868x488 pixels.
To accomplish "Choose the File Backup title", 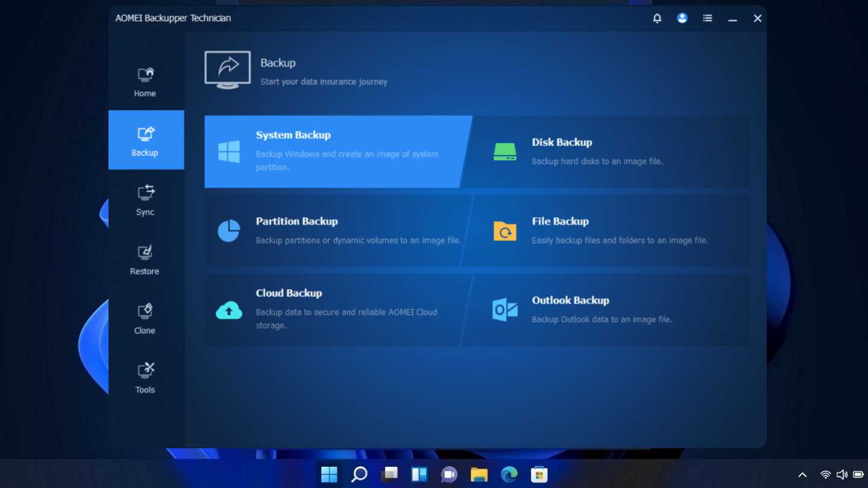I will pos(560,221).
